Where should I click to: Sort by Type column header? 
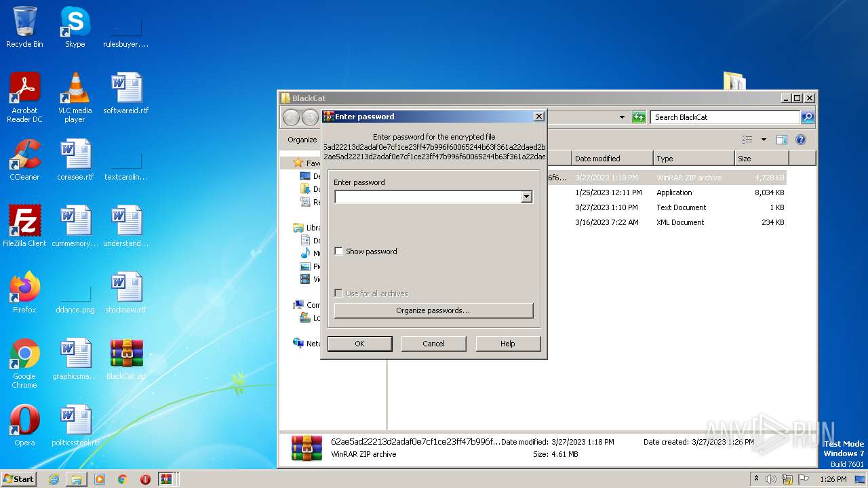(694, 159)
